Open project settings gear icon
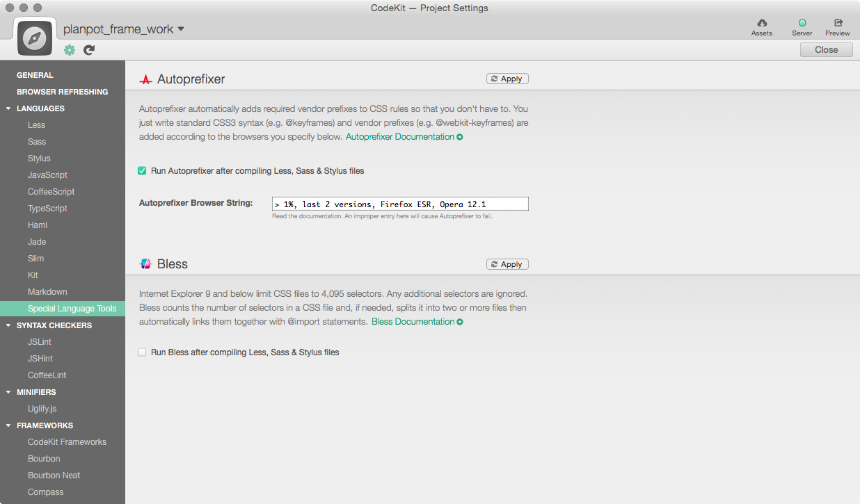 coord(70,50)
